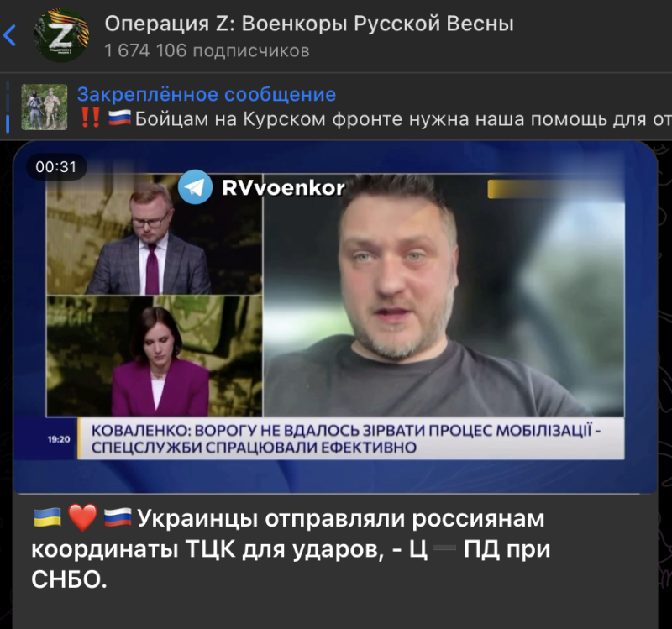Click the male news anchor panel
Screen dimensions: 672x629
[154, 234]
